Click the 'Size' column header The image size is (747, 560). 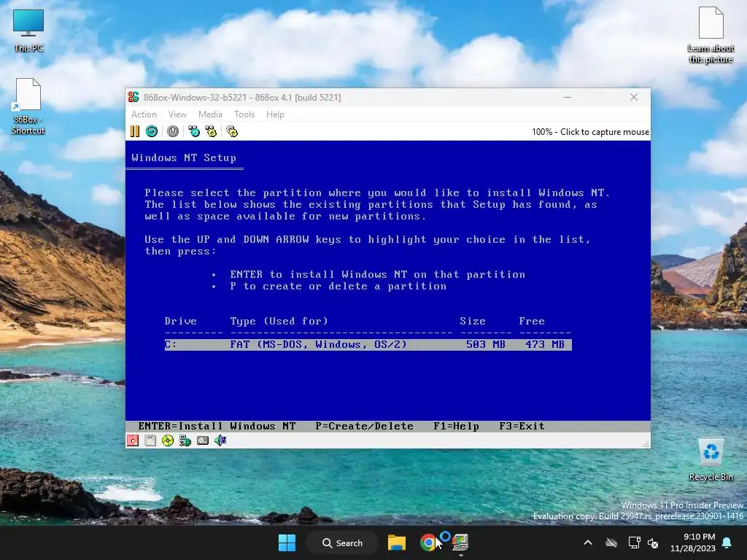point(473,321)
